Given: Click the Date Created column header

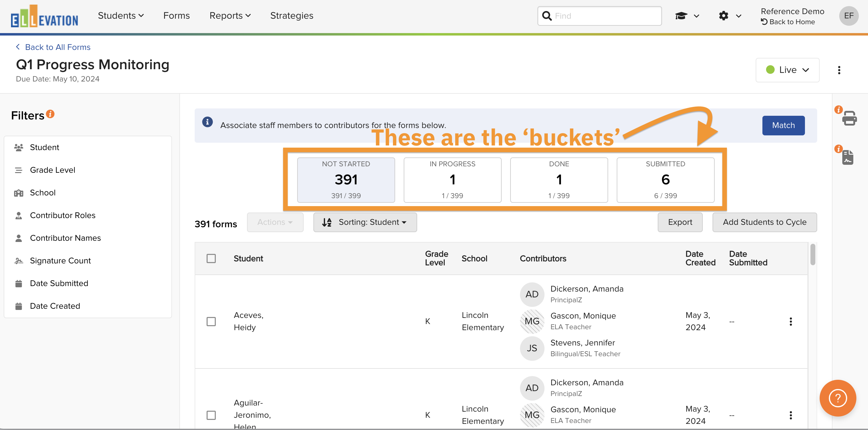Looking at the screenshot, I should (x=700, y=258).
